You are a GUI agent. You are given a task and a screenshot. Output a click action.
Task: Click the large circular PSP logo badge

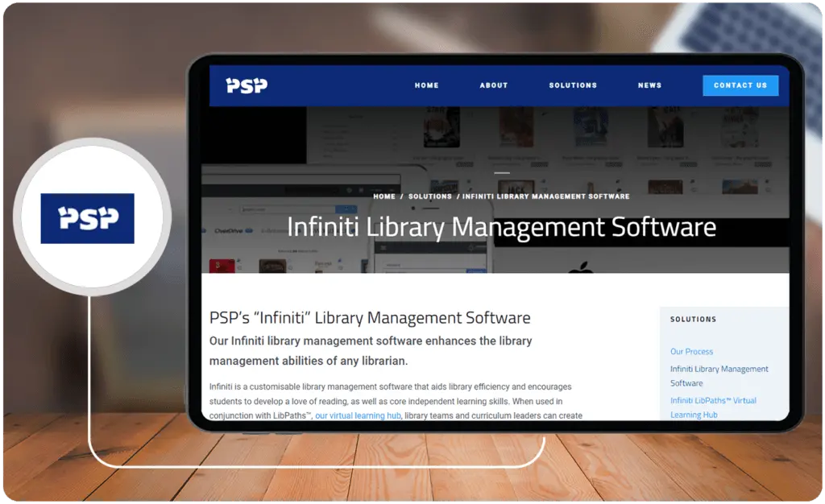click(92, 217)
